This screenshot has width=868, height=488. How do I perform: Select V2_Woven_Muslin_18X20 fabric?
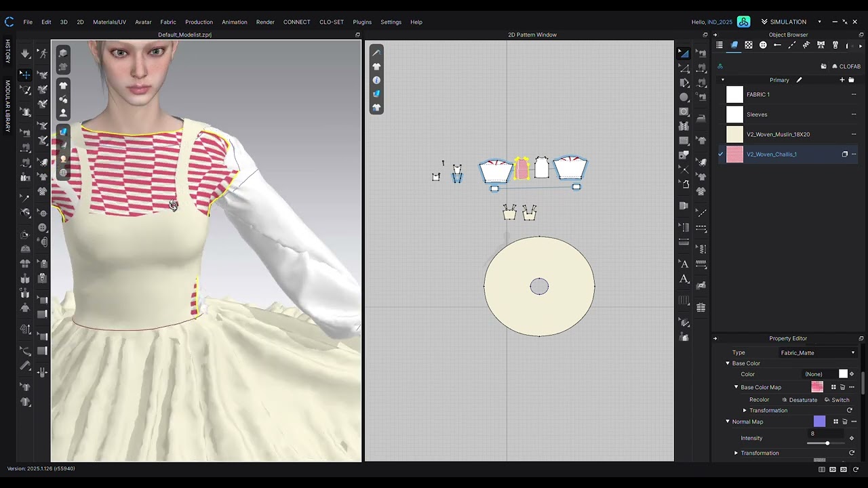tap(789, 134)
